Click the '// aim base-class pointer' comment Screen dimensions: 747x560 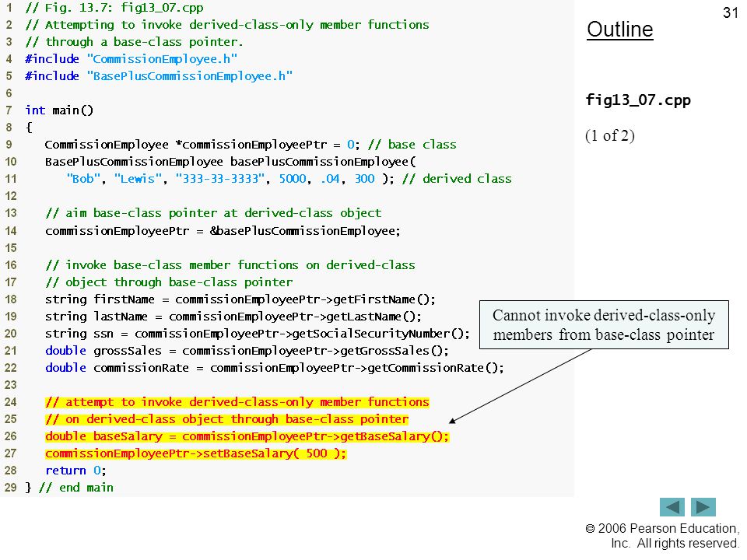click(213, 213)
